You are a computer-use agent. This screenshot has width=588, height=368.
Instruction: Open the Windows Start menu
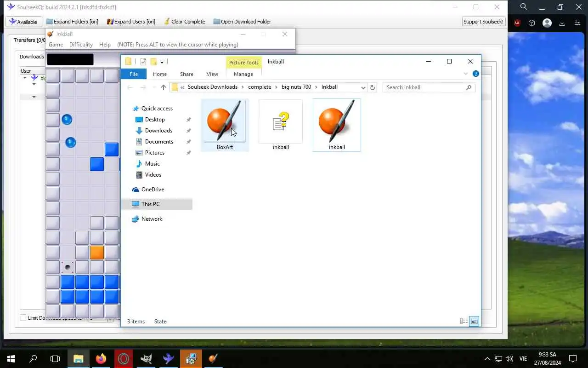11,359
